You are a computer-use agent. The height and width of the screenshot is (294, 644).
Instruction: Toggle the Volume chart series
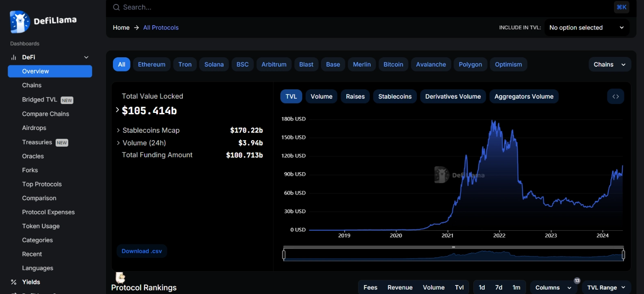point(321,96)
